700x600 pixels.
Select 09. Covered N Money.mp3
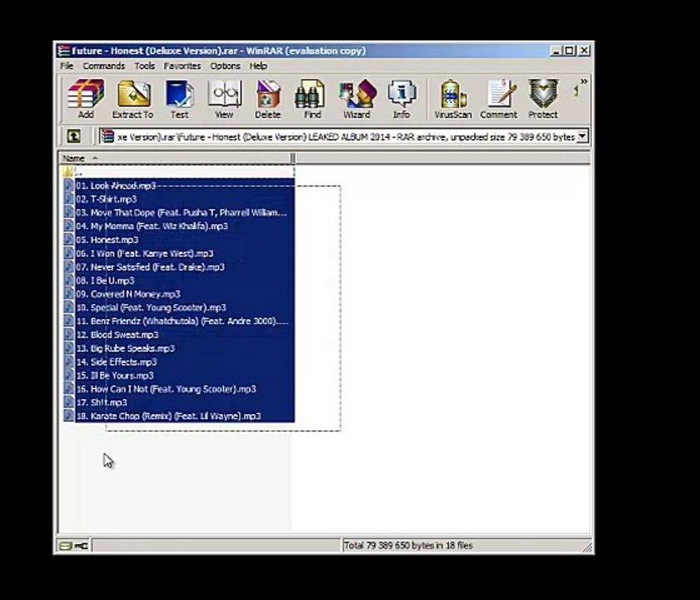coord(178,293)
